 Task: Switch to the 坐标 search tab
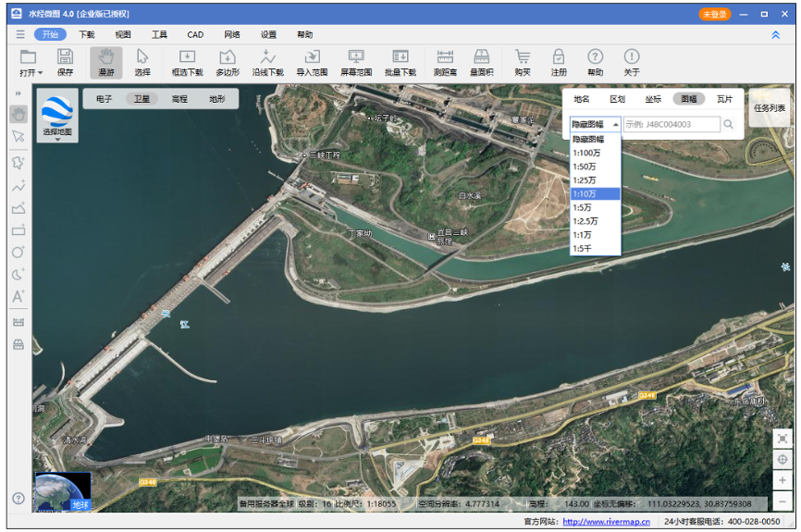(653, 99)
